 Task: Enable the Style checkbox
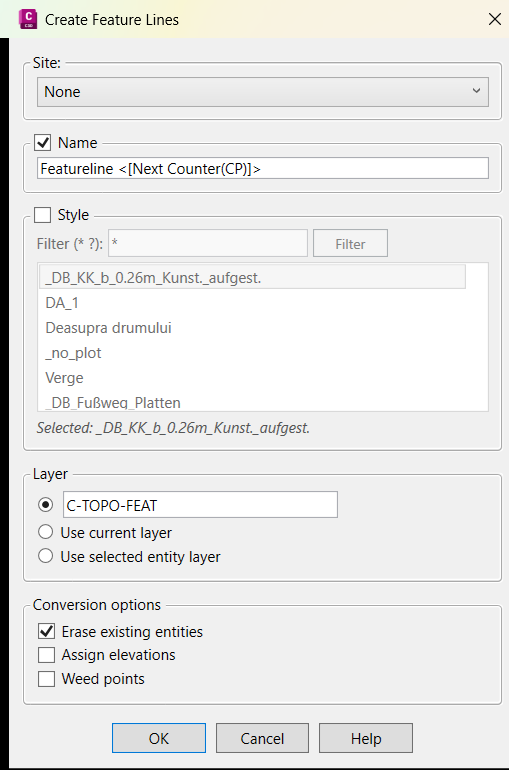click(x=43, y=215)
